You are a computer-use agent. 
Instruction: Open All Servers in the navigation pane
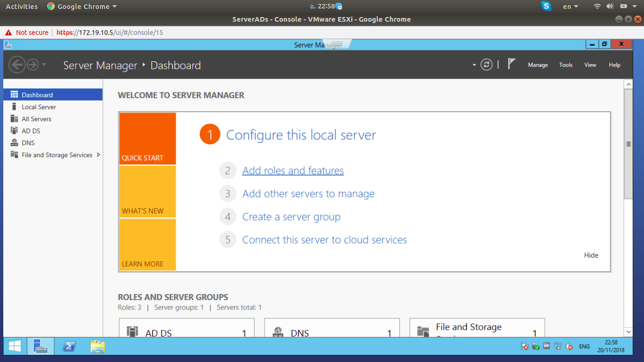53,119
